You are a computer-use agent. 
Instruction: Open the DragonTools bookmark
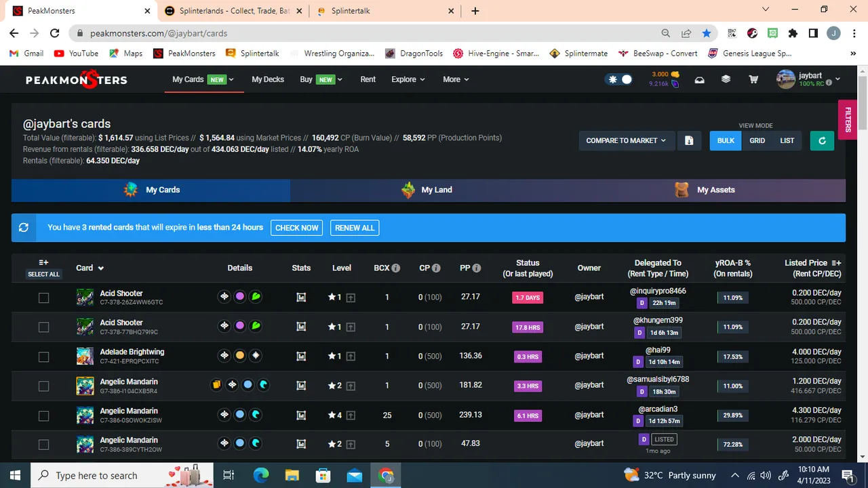(x=414, y=54)
